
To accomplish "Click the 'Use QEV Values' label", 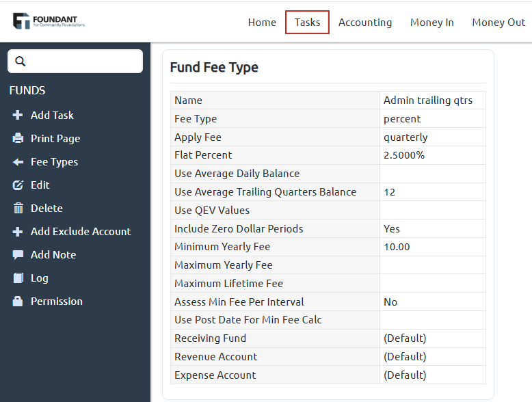I will coord(212,211).
